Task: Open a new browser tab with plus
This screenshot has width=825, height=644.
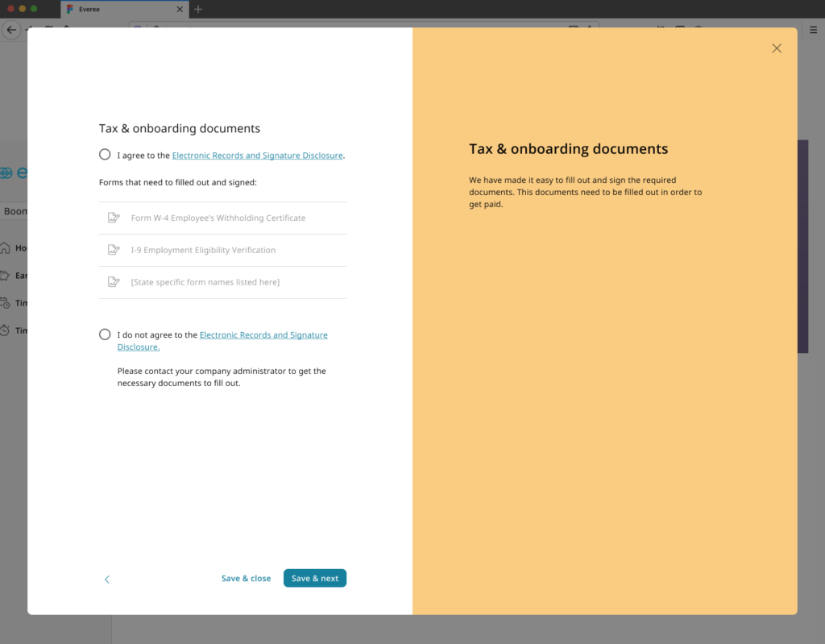Action: [x=198, y=10]
